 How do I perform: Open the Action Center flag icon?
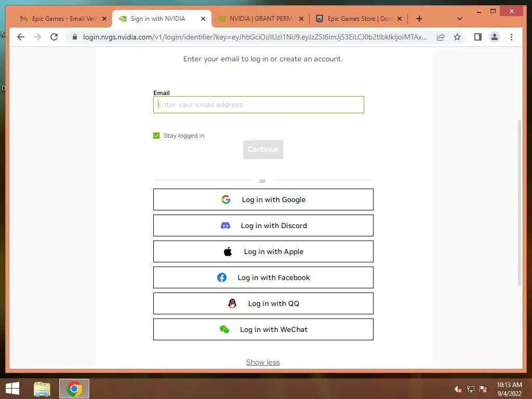tap(483, 389)
